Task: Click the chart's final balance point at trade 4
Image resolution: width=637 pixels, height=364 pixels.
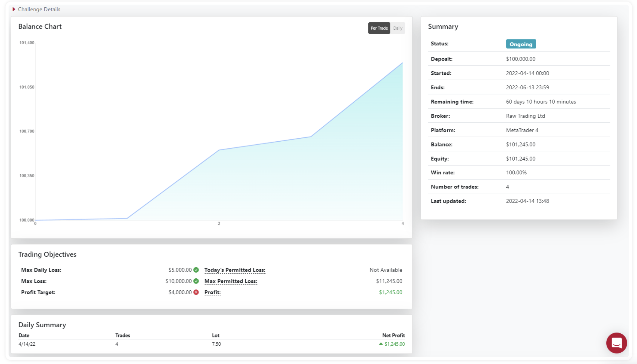Action: pyautogui.click(x=402, y=63)
